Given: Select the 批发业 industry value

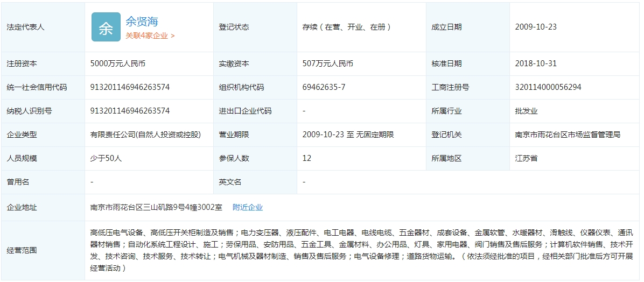Looking at the screenshot, I should point(526,111).
